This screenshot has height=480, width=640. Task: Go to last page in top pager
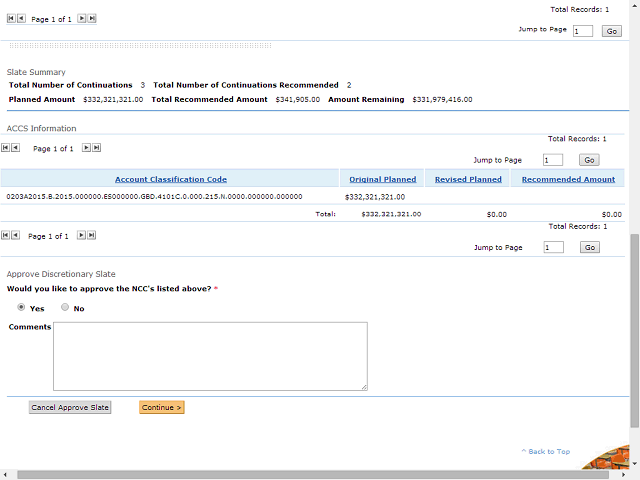[92, 18]
